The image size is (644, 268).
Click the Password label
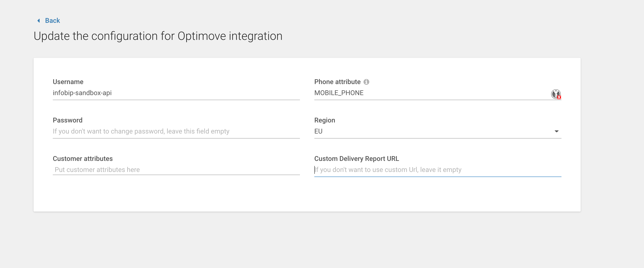coord(67,120)
